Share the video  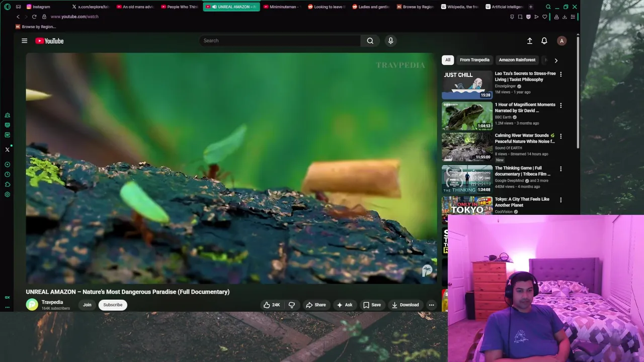(316, 305)
